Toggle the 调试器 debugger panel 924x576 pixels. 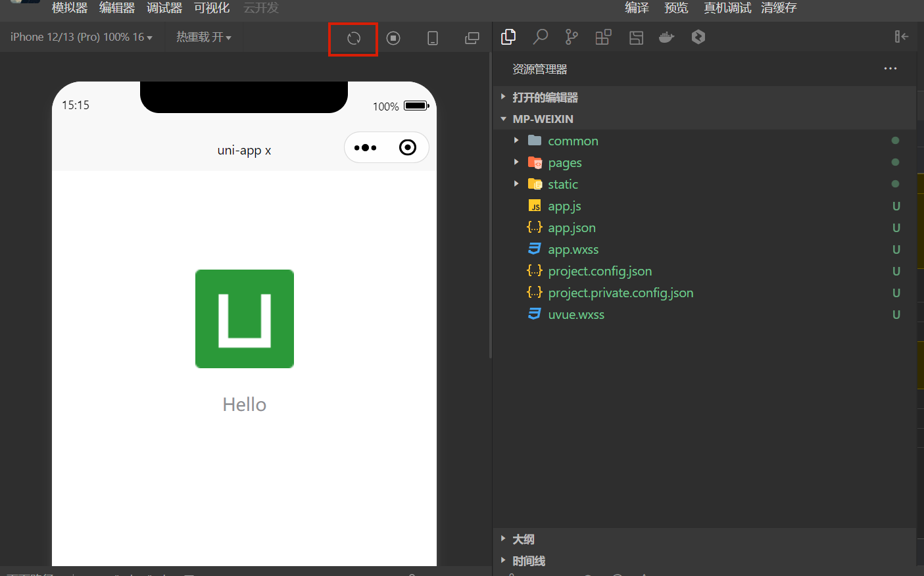pos(164,8)
